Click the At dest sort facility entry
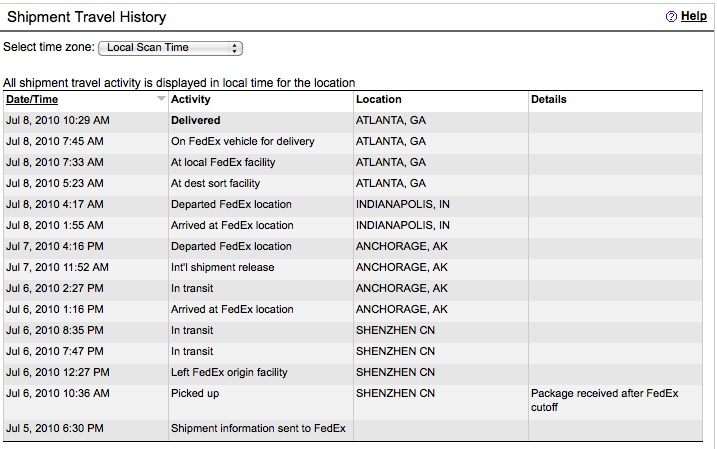Screen dimensions: 717x449 pos(215,184)
